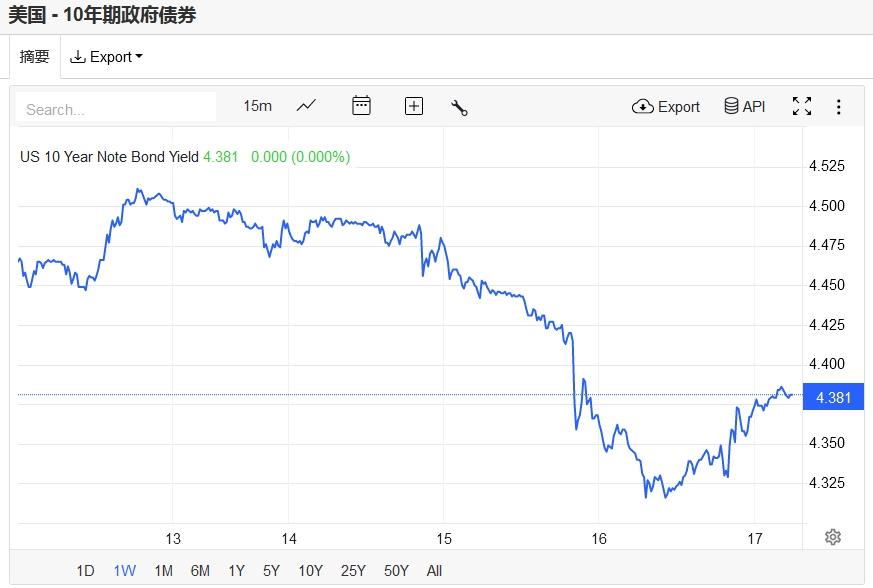The image size is (873, 588).
Task: Open chart settings gear icon
Action: pyautogui.click(x=833, y=537)
